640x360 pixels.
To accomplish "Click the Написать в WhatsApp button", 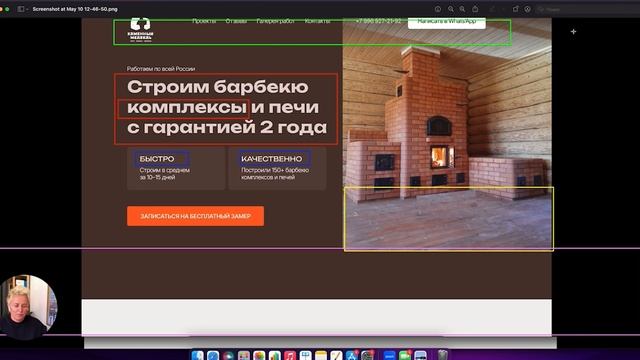I will pos(447,22).
